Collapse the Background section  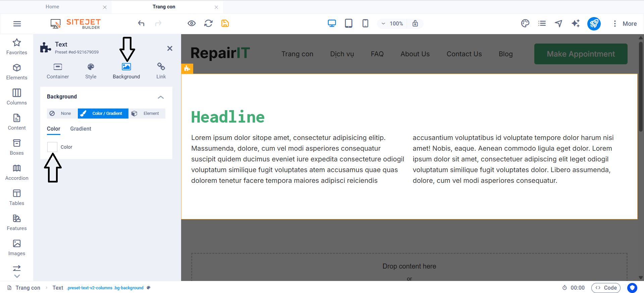point(161,97)
